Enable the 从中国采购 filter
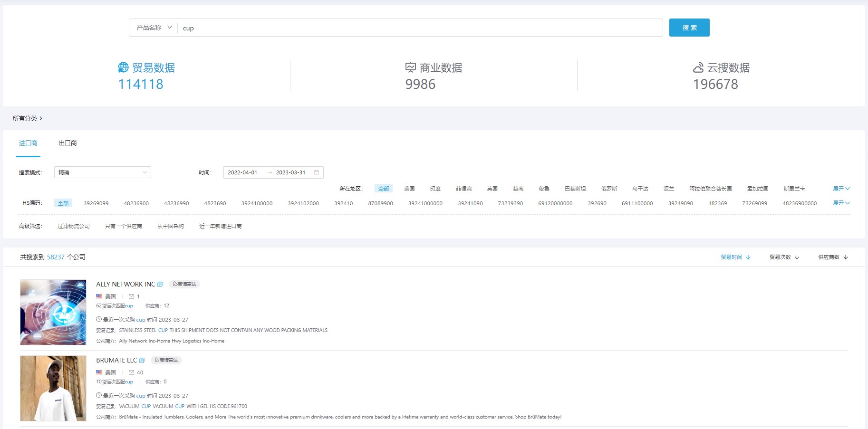The width and height of the screenshot is (868, 429). coord(171,226)
